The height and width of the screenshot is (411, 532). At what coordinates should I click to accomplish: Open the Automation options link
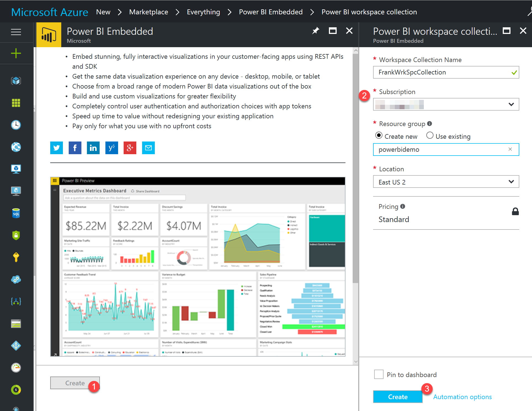pos(462,397)
